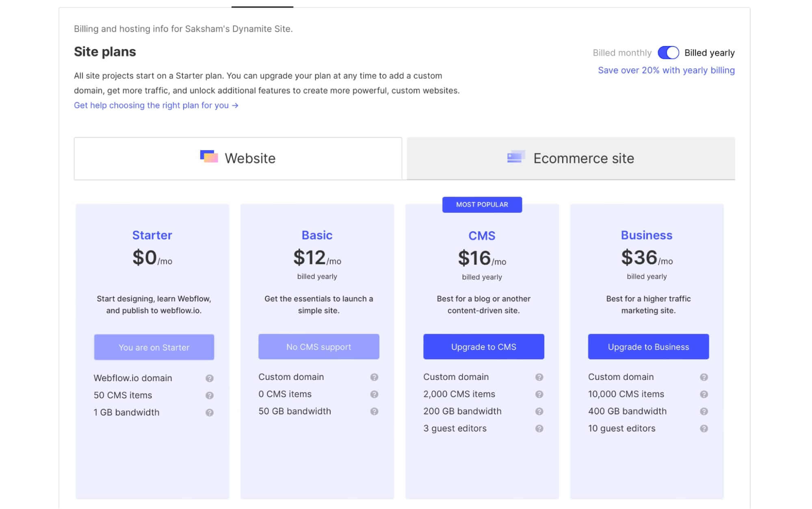Click Get the essentials description
The height and width of the screenshot is (509, 812).
[318, 304]
